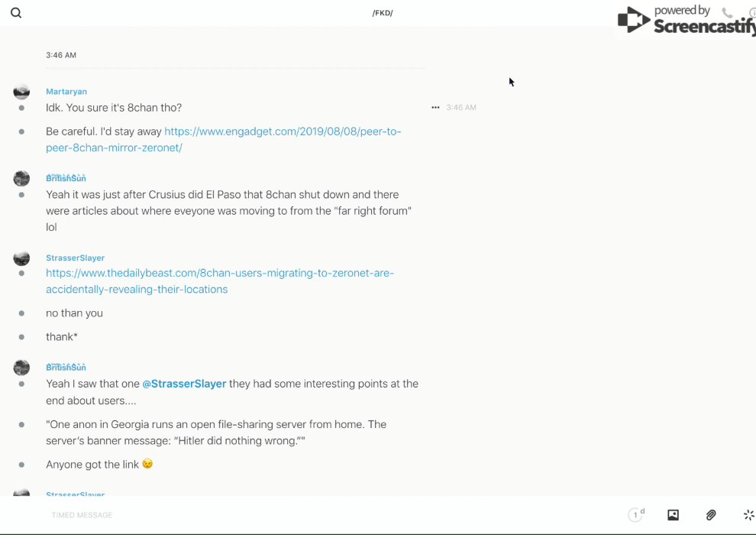
Task: Click the info icon in top-right corner
Action: pos(752,13)
